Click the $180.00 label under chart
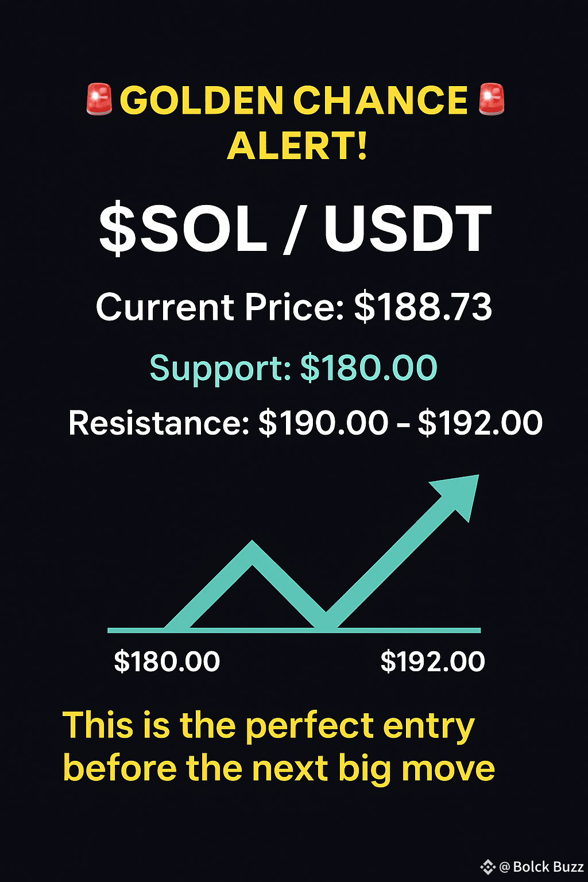Screen dimensions: 588x882 [x=167, y=661]
